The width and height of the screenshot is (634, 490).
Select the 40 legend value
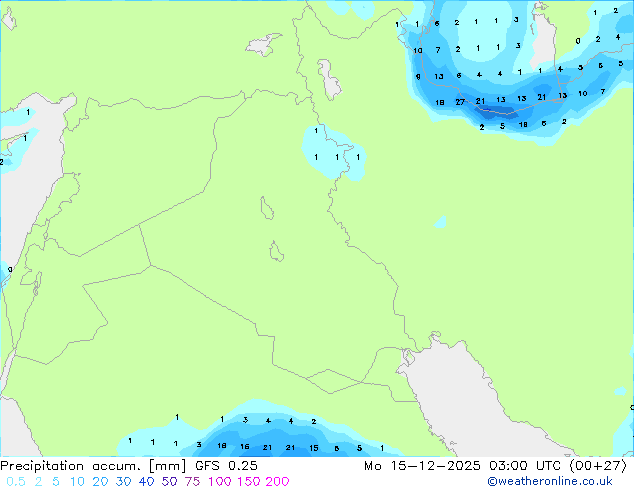tap(146, 482)
